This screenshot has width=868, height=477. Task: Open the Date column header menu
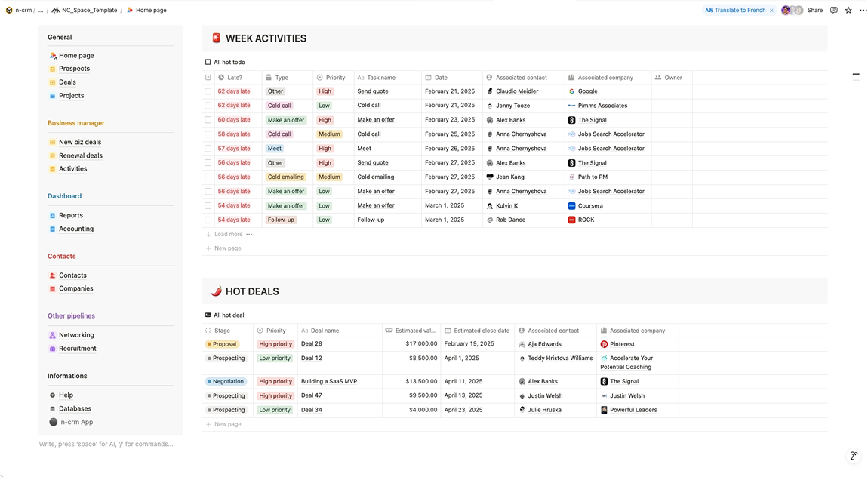[x=451, y=78]
